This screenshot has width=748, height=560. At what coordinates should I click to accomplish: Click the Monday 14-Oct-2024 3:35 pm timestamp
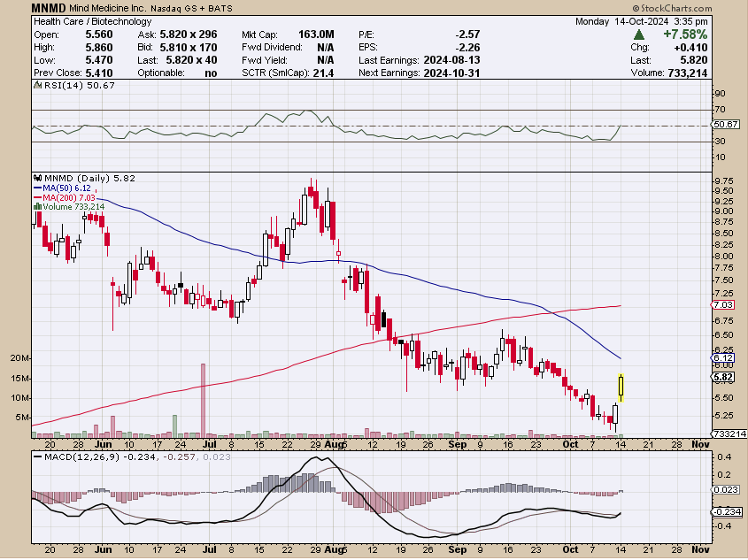click(x=642, y=21)
